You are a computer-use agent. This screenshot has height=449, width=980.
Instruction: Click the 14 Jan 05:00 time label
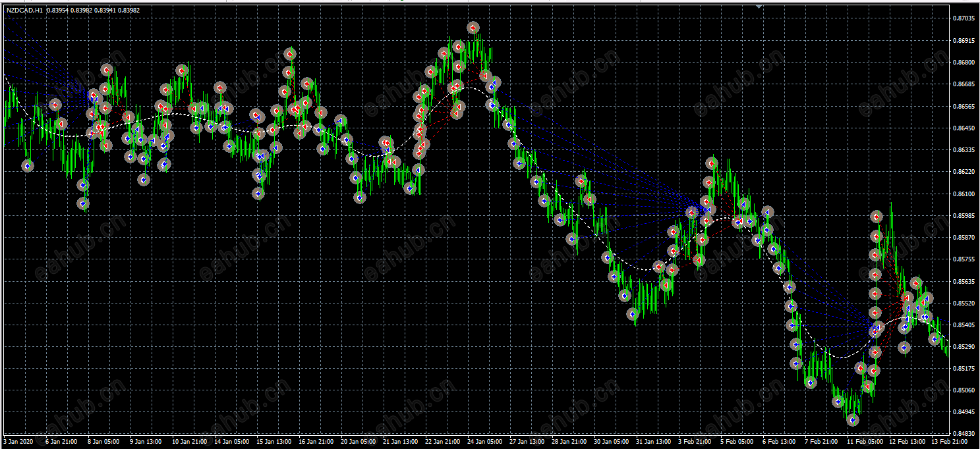click(232, 441)
